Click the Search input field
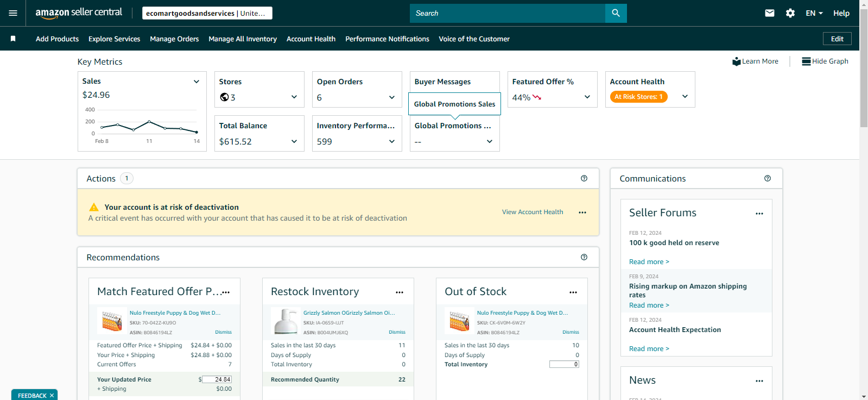868x400 pixels. click(508, 13)
